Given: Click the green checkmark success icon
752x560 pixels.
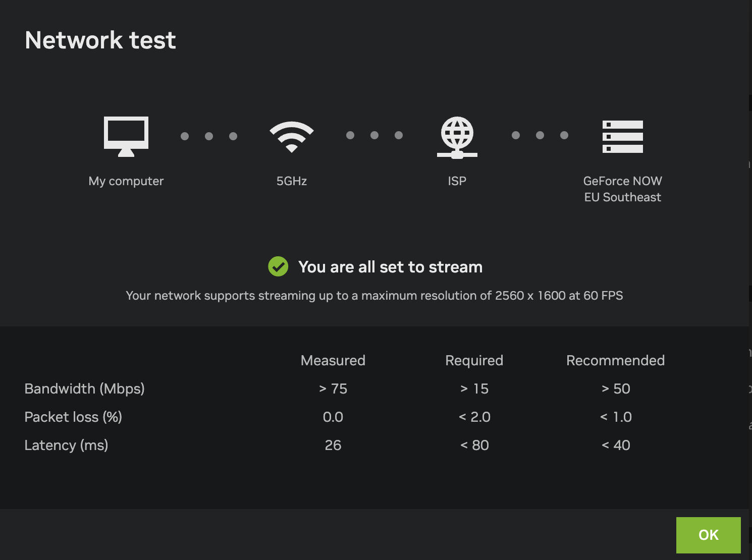Looking at the screenshot, I should coord(278,266).
